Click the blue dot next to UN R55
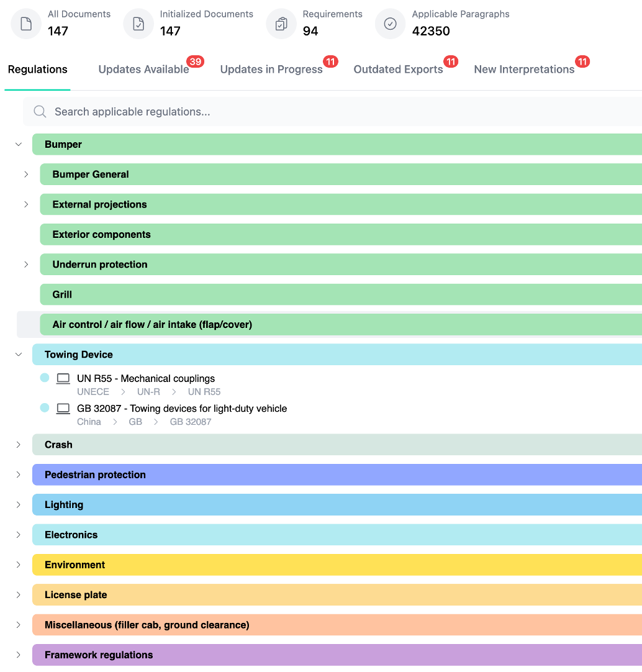The width and height of the screenshot is (642, 672). [x=45, y=378]
